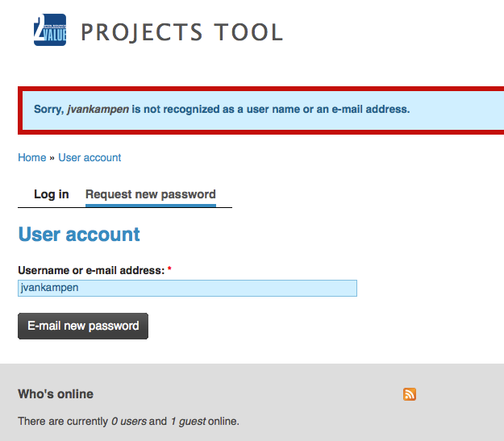Open the RSS feed icon
The height and width of the screenshot is (441, 504).
[x=410, y=394]
